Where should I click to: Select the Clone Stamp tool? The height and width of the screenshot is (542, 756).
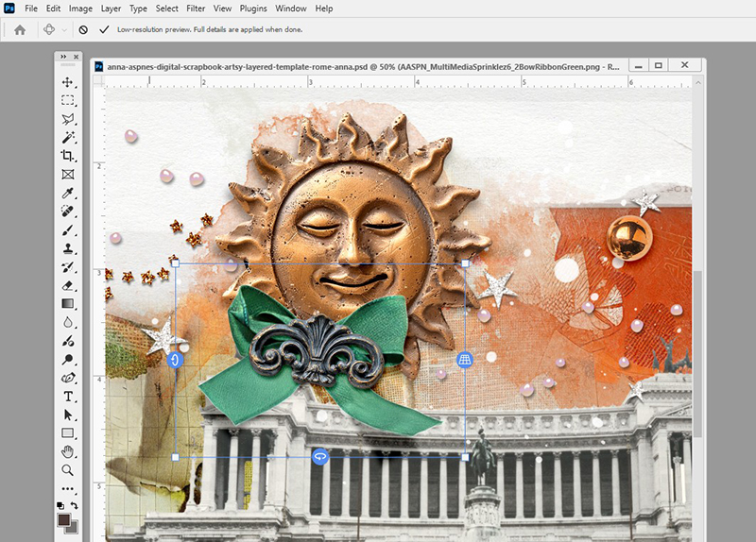(x=67, y=248)
